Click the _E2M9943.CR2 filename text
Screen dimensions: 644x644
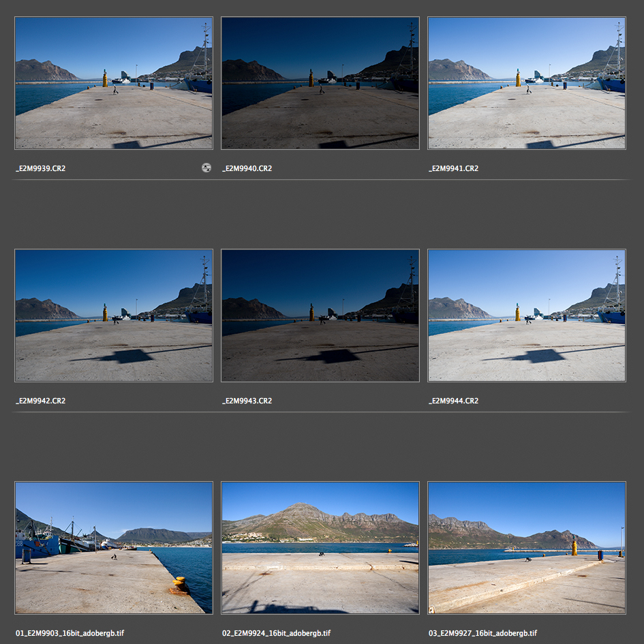(247, 401)
